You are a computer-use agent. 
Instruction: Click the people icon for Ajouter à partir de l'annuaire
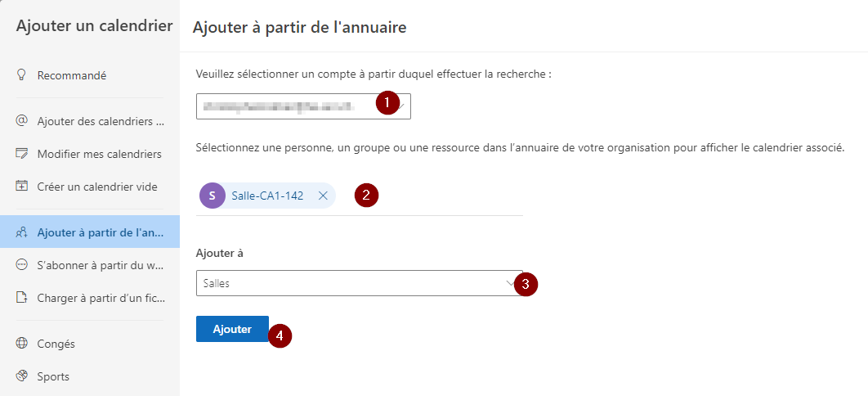21,232
